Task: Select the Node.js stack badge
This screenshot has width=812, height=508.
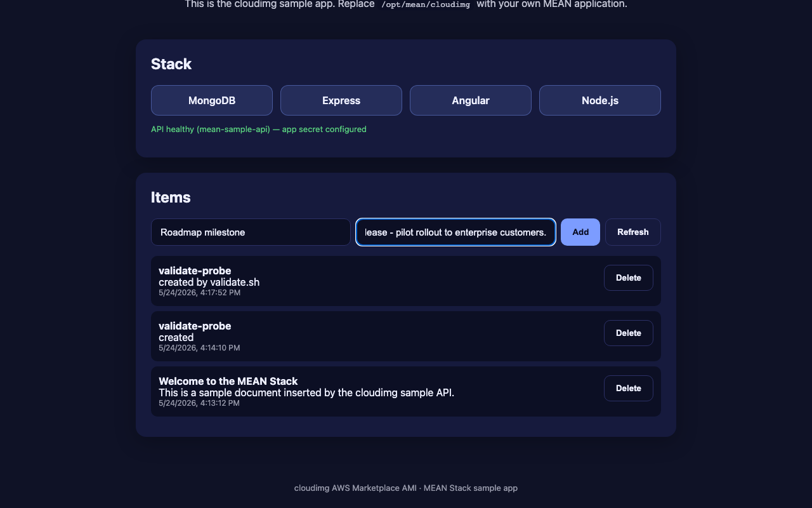Action: click(600, 100)
